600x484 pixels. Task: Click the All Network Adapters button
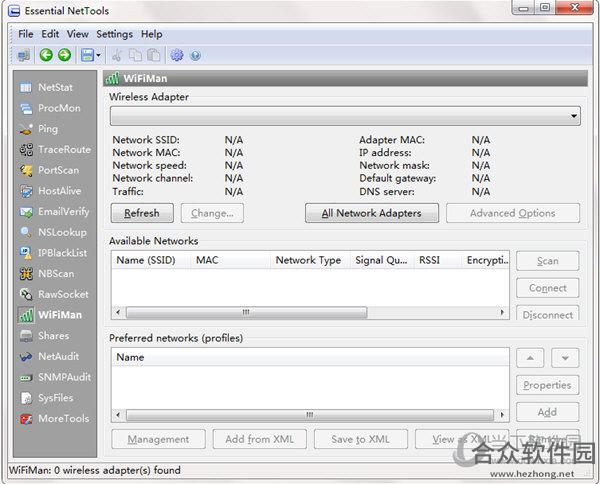(x=372, y=213)
